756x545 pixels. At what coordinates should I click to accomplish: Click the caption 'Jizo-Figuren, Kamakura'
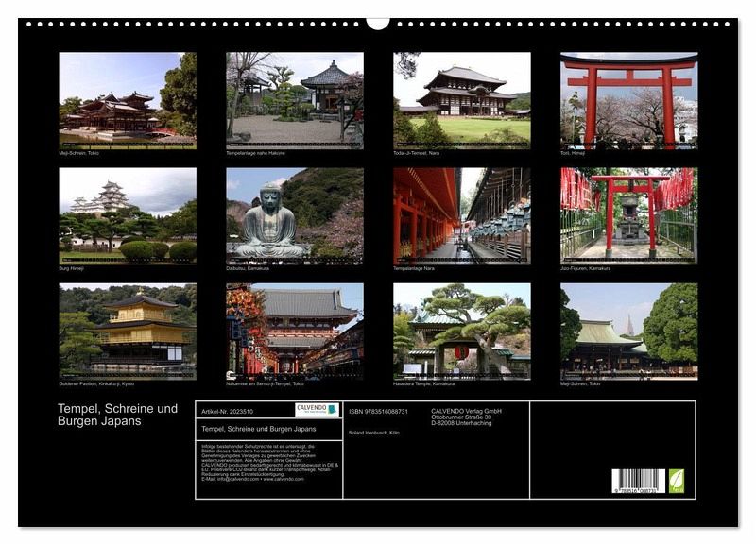click(x=585, y=268)
